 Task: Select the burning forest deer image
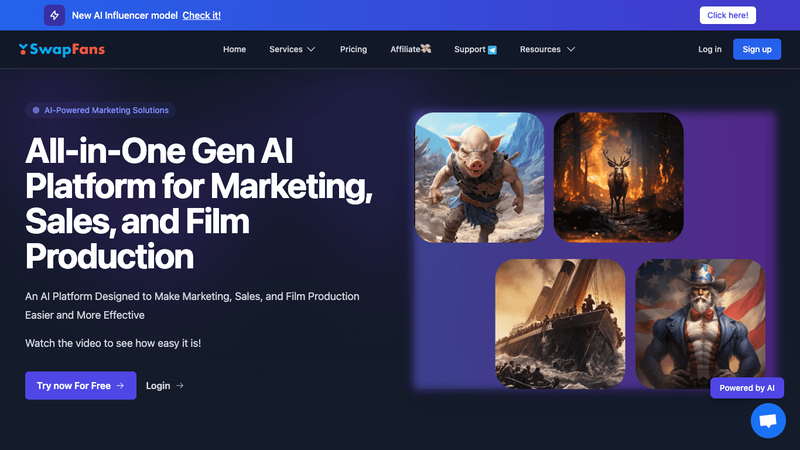pos(618,177)
